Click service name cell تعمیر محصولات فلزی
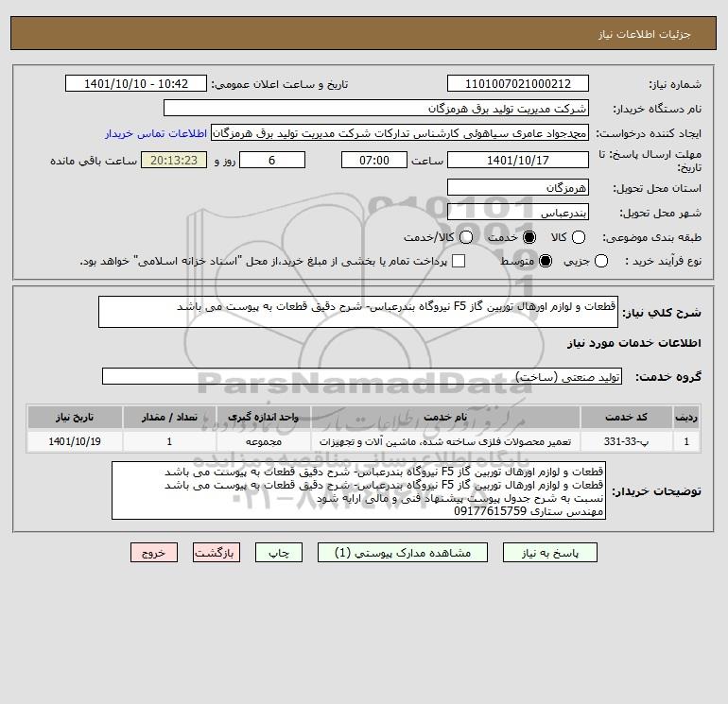728x704 pixels. (x=445, y=441)
